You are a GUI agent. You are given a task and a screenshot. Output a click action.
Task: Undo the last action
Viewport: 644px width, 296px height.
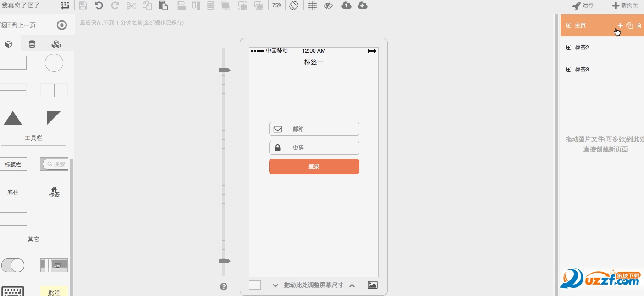(99, 5)
